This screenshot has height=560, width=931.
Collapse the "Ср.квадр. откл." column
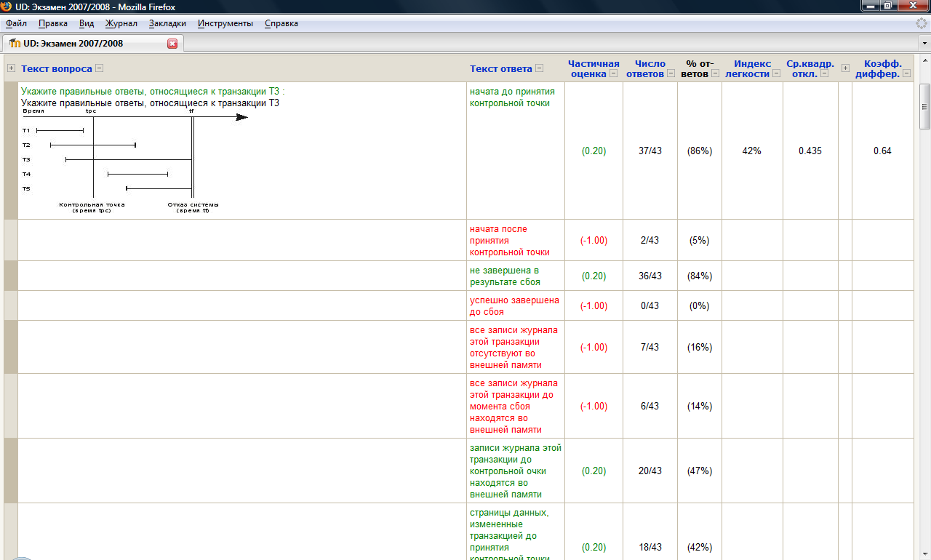(825, 73)
